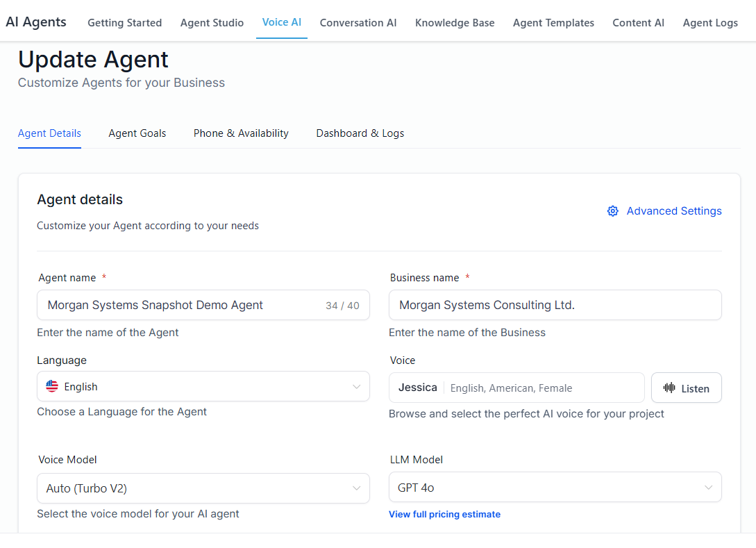This screenshot has height=548, width=756.
Task: Select the Agent Details sub-tab
Action: pyautogui.click(x=49, y=133)
